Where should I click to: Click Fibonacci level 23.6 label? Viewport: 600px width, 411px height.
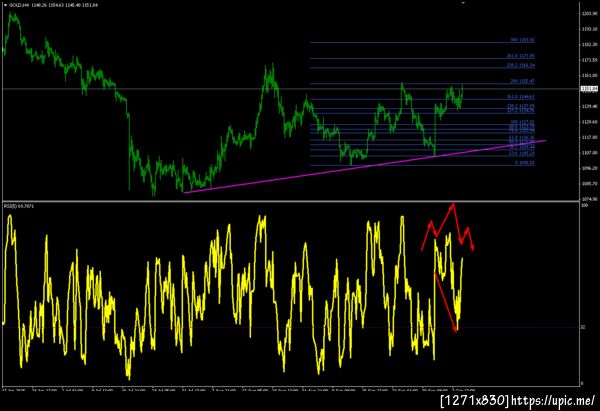pyautogui.click(x=522, y=154)
